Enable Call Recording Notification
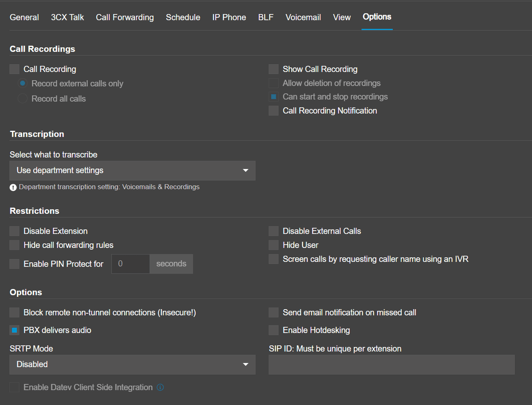 pos(274,110)
